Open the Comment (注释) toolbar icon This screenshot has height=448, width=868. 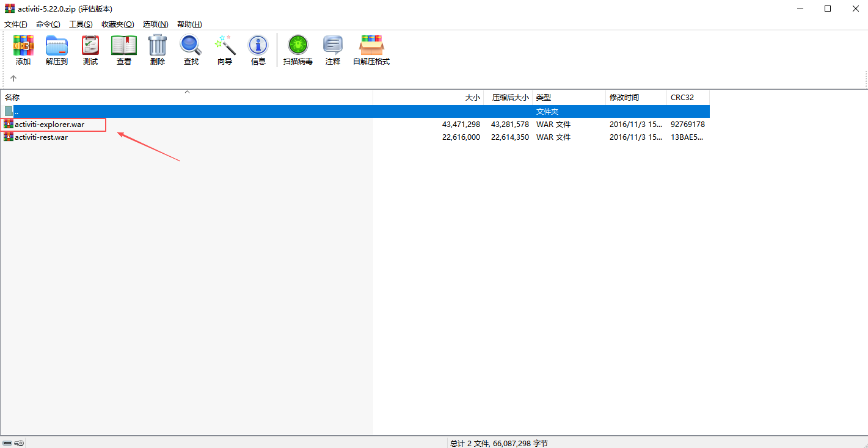click(x=333, y=49)
